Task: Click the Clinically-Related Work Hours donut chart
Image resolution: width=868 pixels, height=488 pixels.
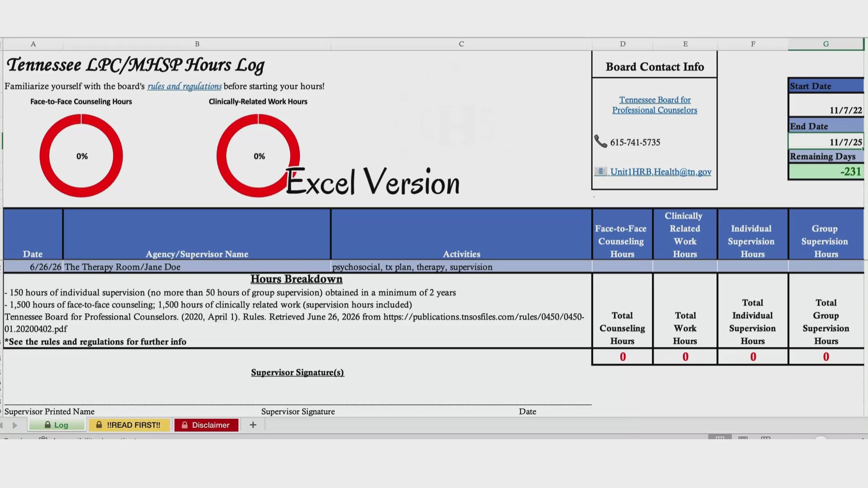Action: click(x=258, y=155)
